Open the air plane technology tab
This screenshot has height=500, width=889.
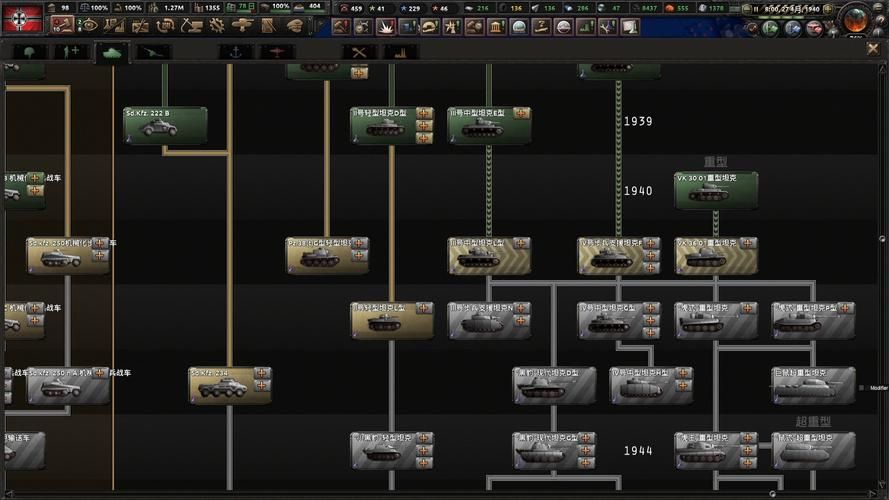click(x=277, y=53)
